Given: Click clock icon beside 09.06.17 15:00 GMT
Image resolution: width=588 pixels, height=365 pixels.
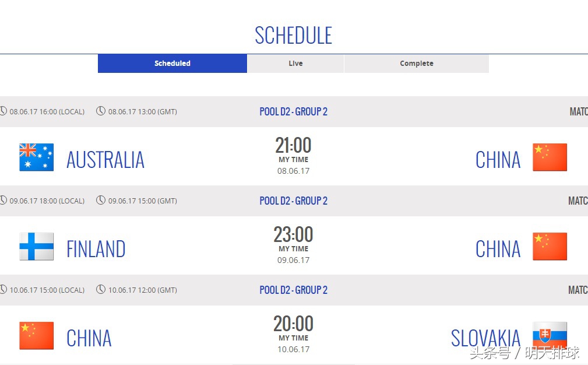Looking at the screenshot, I should [101, 200].
